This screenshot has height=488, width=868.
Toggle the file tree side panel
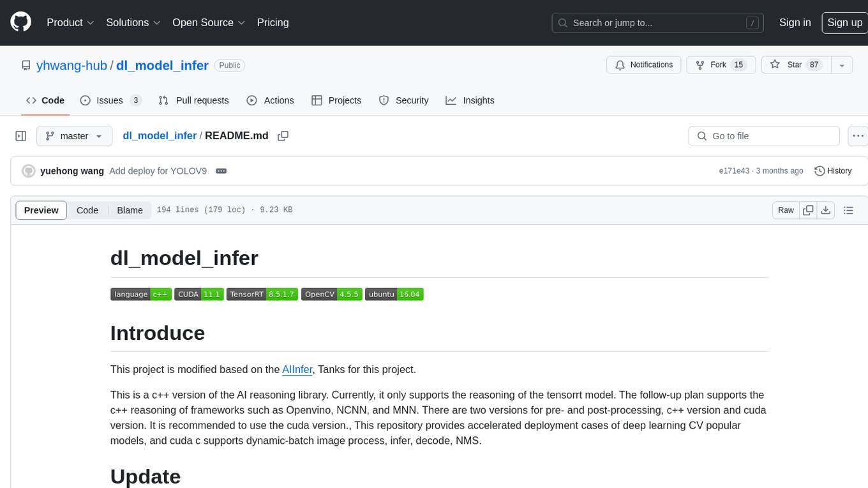pos(20,136)
